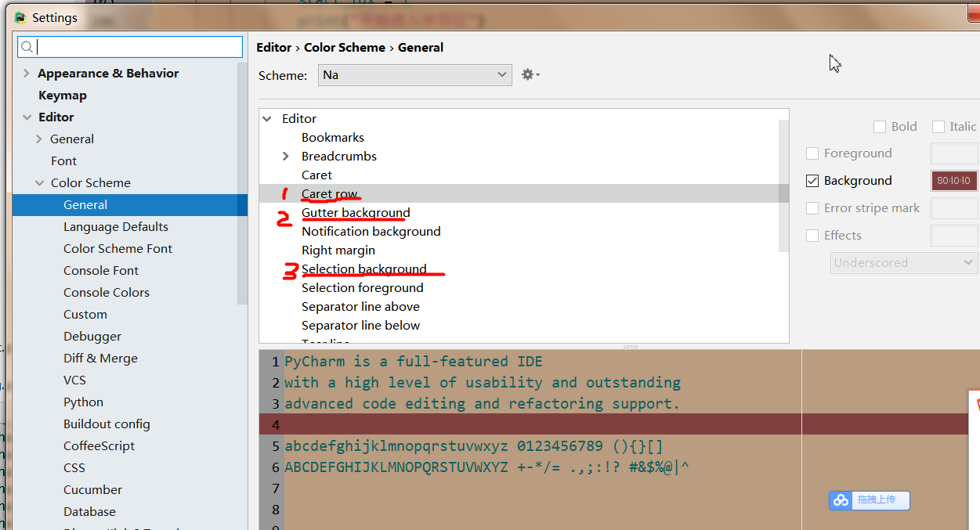Image resolution: width=980 pixels, height=530 pixels.
Task: Click the PyCharm icon in the title bar
Action: pyautogui.click(x=20, y=17)
